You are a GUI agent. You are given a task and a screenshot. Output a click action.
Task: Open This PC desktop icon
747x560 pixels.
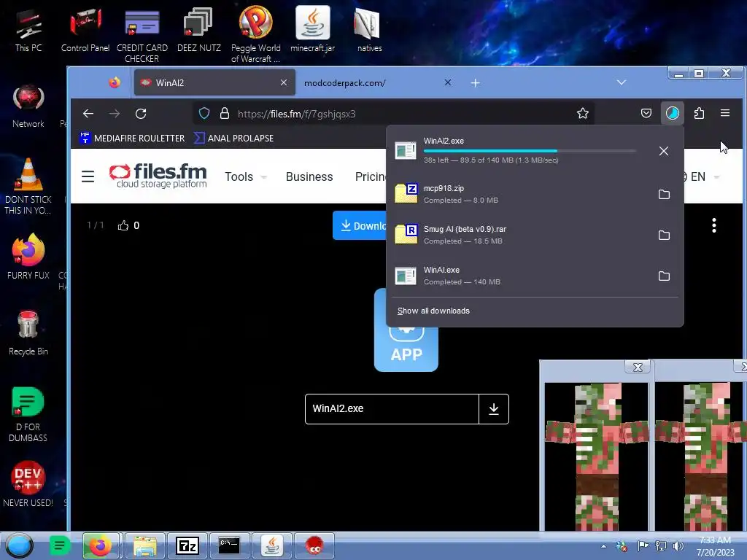[x=28, y=31]
